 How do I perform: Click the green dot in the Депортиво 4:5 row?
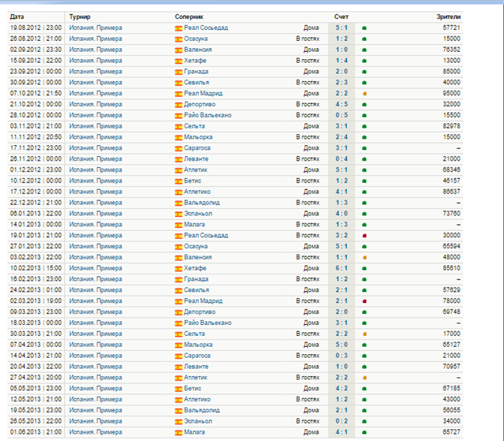point(364,104)
